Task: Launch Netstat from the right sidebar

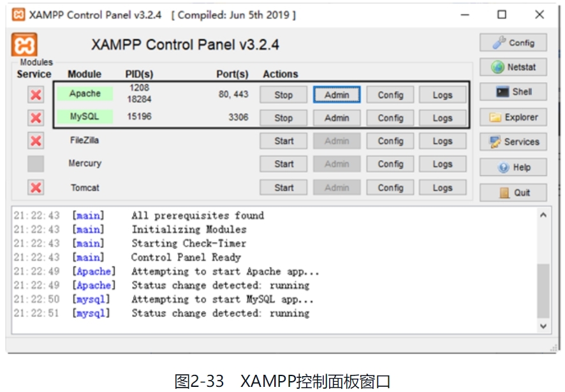Action: pyautogui.click(x=513, y=67)
